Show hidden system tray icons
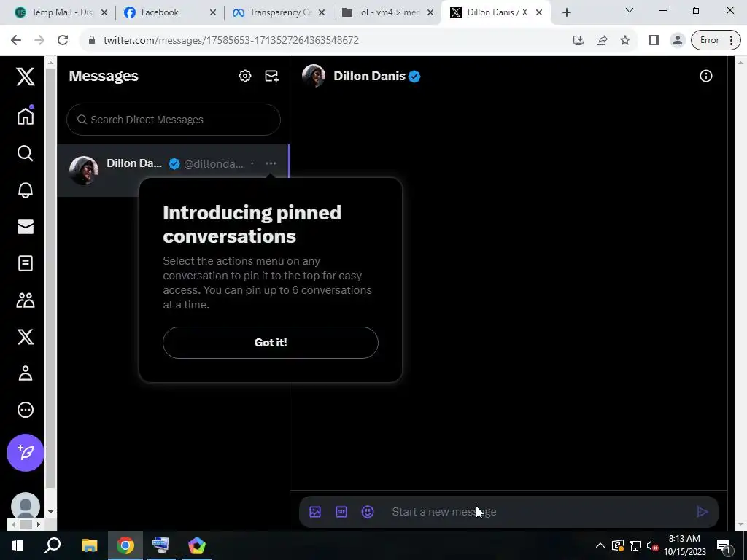Image resolution: width=747 pixels, height=560 pixels. (x=600, y=545)
